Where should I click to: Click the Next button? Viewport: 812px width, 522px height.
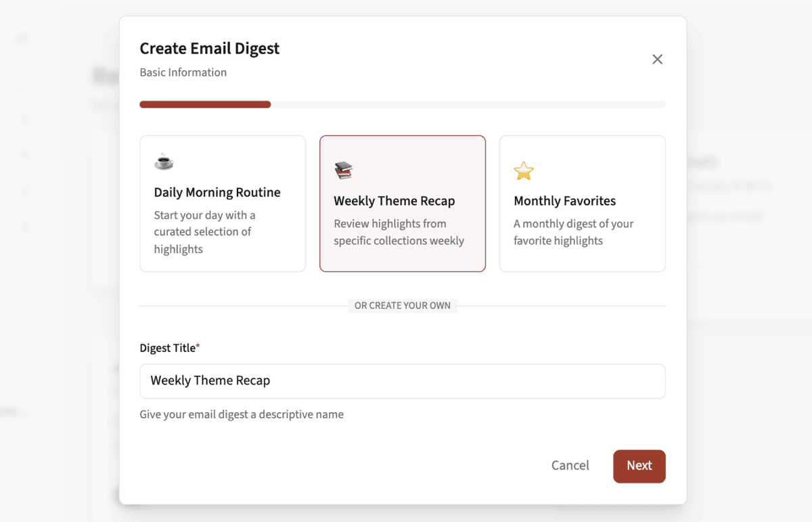pyautogui.click(x=639, y=466)
